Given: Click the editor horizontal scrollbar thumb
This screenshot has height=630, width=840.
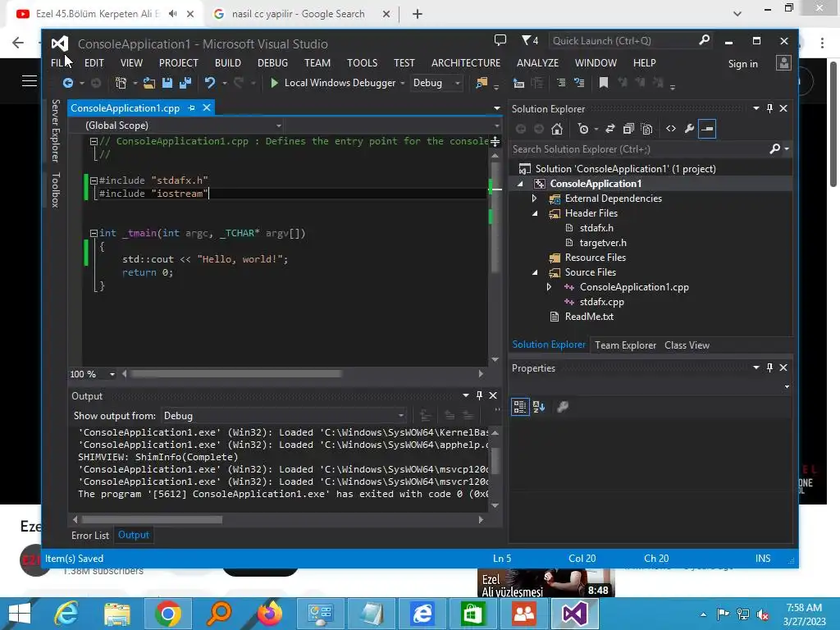Looking at the screenshot, I should tap(235, 374).
